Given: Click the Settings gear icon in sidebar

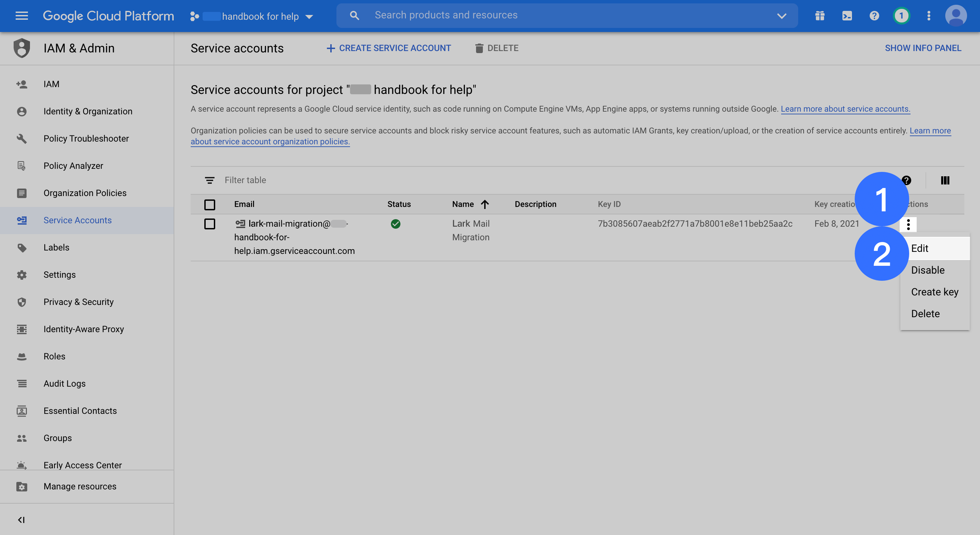Looking at the screenshot, I should (x=22, y=275).
